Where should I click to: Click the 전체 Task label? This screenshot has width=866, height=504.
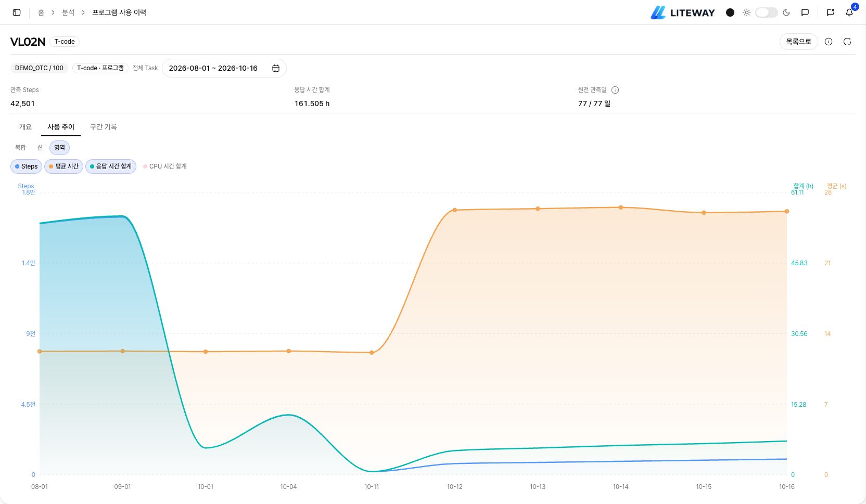(x=145, y=68)
